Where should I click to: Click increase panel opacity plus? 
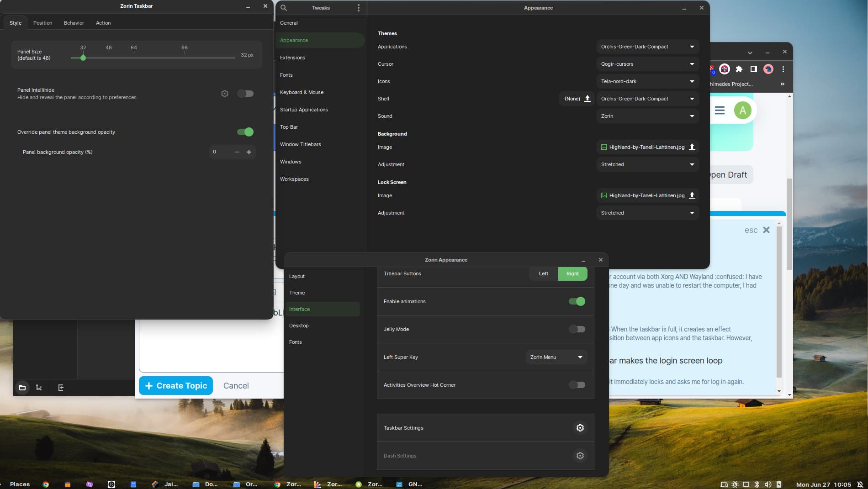click(x=249, y=152)
